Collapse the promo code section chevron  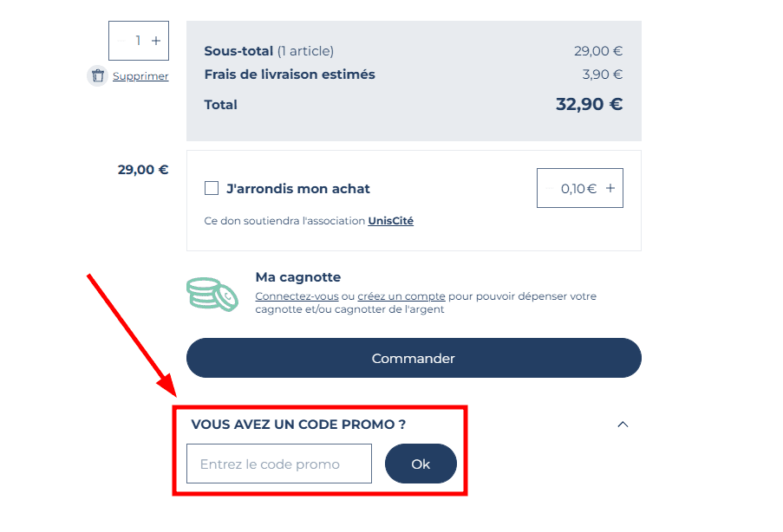tap(623, 425)
